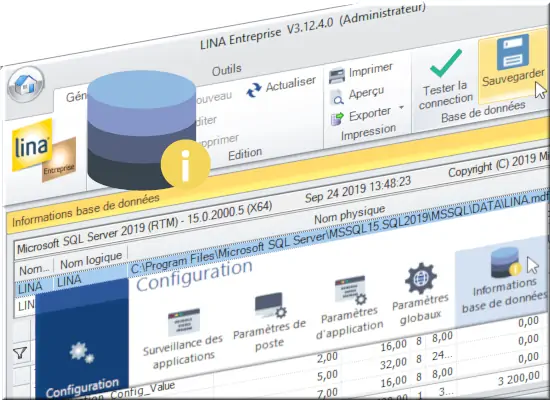Click the lina Entreprise logo
Image resolution: width=550 pixels, height=400 pixels.
click(44, 150)
